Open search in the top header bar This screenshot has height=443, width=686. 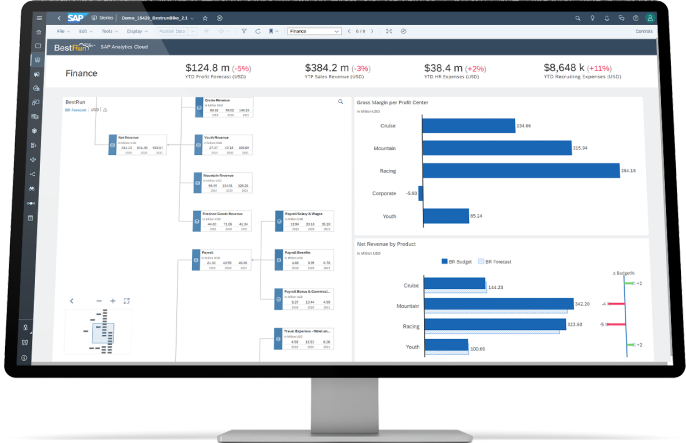579,18
